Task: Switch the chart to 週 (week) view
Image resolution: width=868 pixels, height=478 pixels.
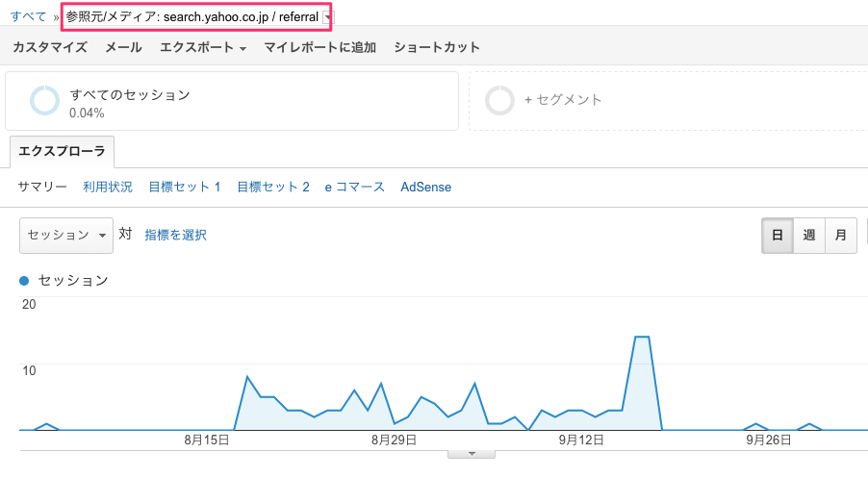Action: tap(809, 236)
